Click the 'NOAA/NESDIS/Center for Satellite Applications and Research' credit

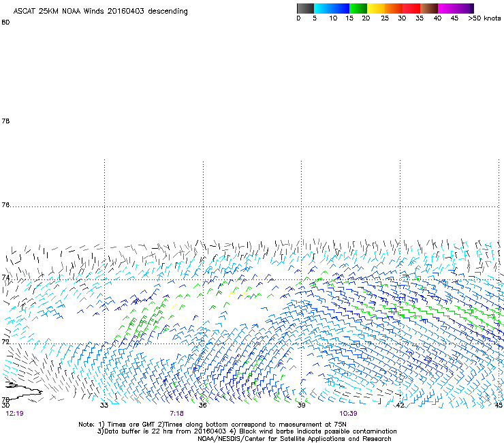pos(294,439)
